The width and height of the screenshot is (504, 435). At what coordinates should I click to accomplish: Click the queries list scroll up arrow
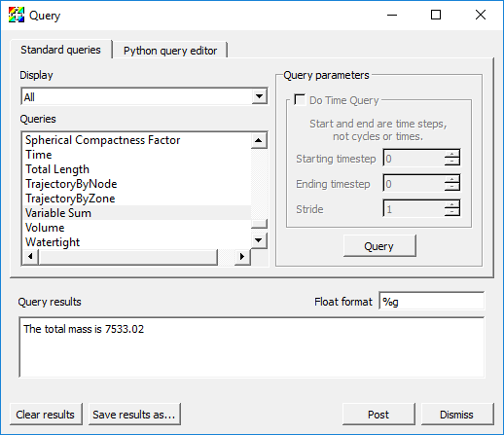[259, 140]
